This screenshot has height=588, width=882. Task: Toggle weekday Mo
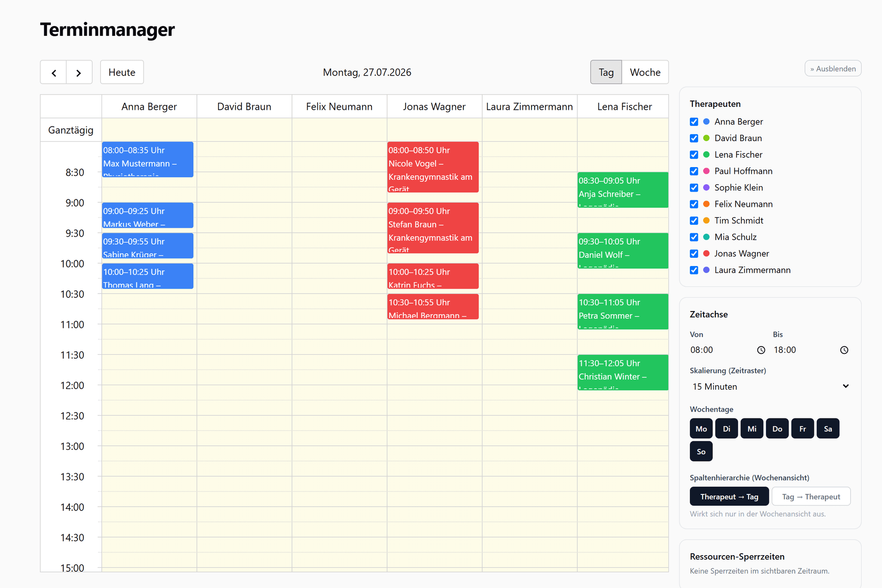point(701,429)
